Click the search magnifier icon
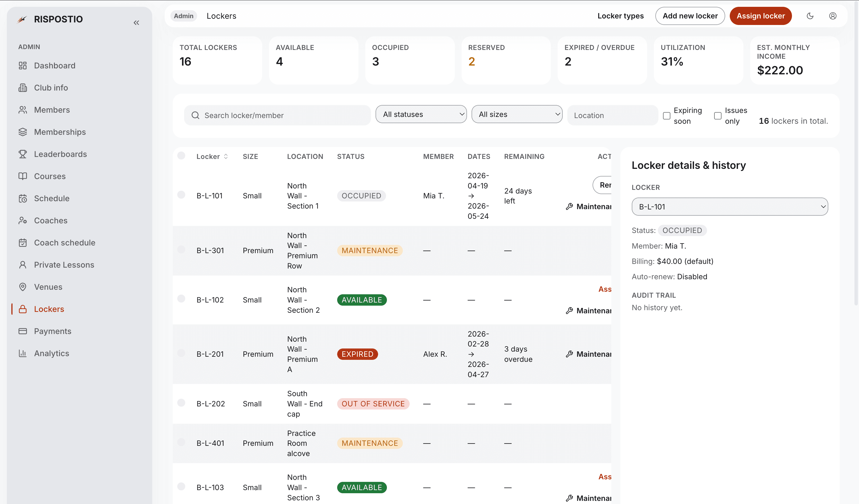 click(195, 115)
